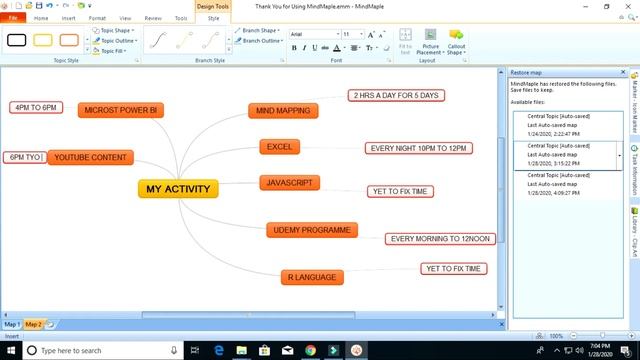Select the R LANGUAGE topic

pos(312,278)
